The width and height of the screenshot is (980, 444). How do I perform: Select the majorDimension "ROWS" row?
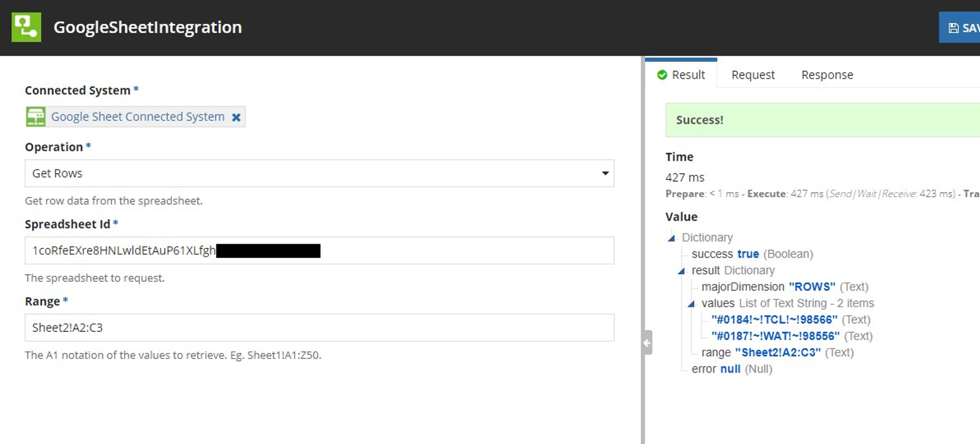coord(785,287)
